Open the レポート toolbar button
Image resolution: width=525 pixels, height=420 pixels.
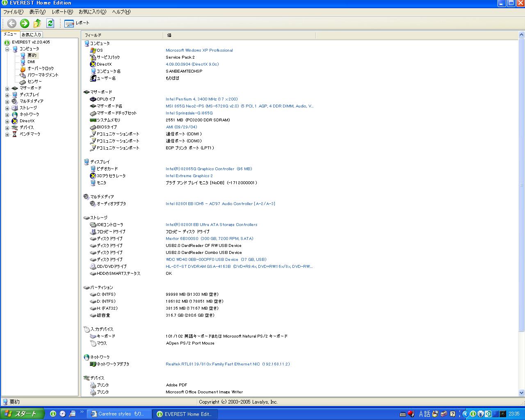(77, 23)
